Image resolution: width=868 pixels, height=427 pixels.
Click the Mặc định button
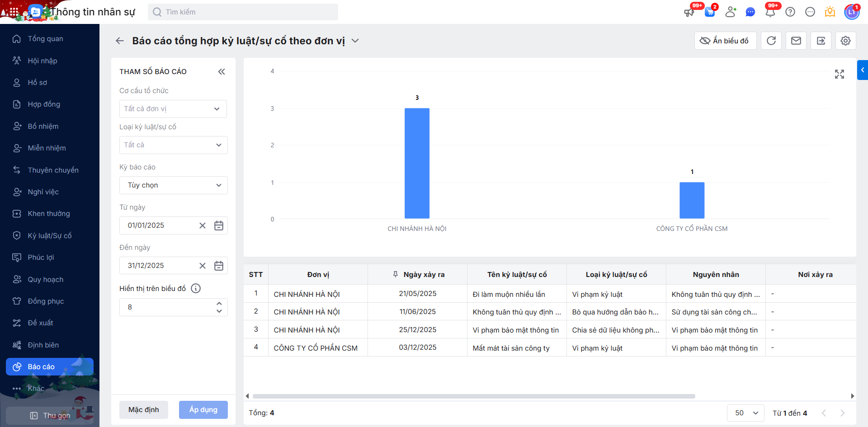(x=144, y=410)
